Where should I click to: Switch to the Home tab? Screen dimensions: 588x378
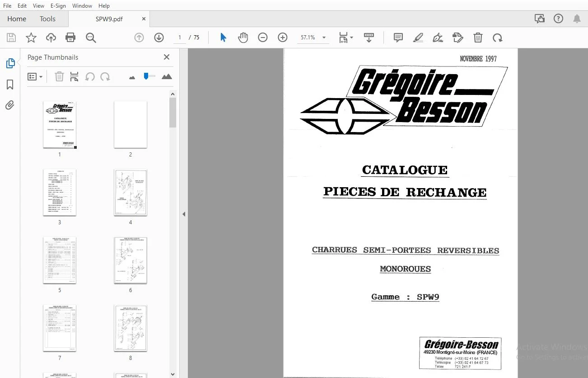[x=17, y=19]
